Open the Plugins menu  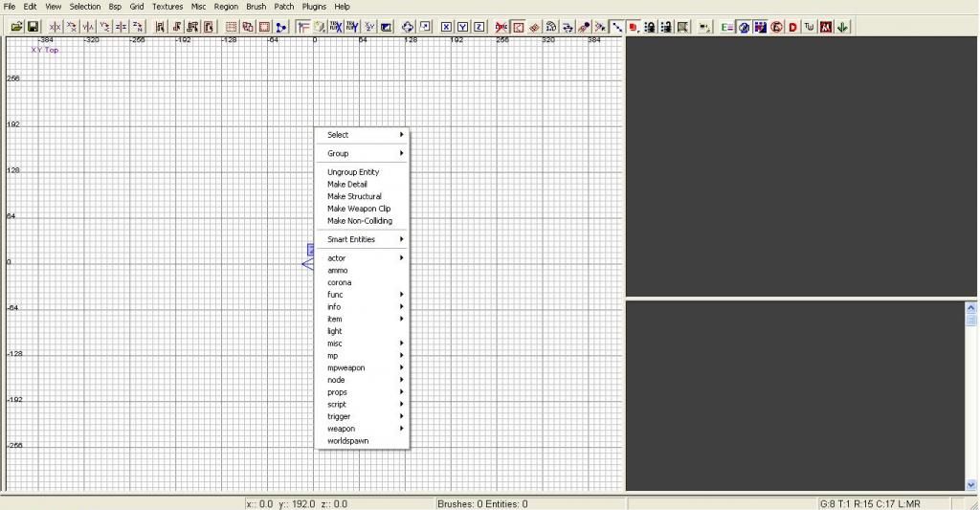coord(314,7)
